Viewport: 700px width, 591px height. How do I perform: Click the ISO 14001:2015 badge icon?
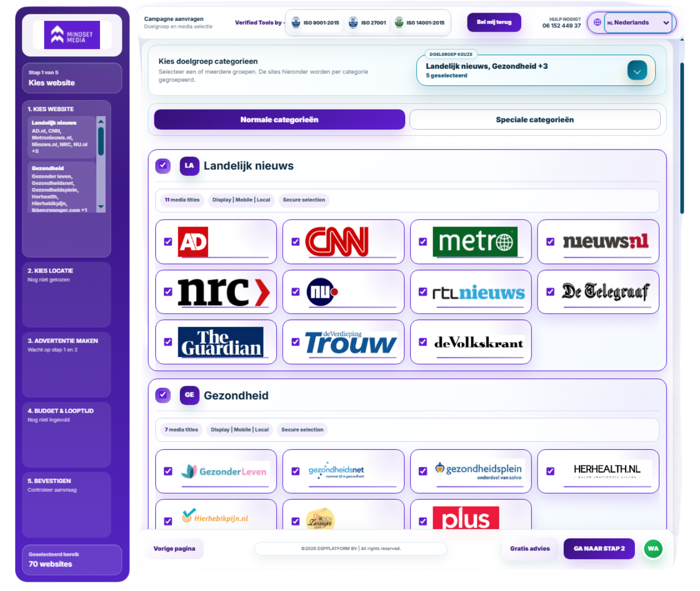pyautogui.click(x=399, y=22)
